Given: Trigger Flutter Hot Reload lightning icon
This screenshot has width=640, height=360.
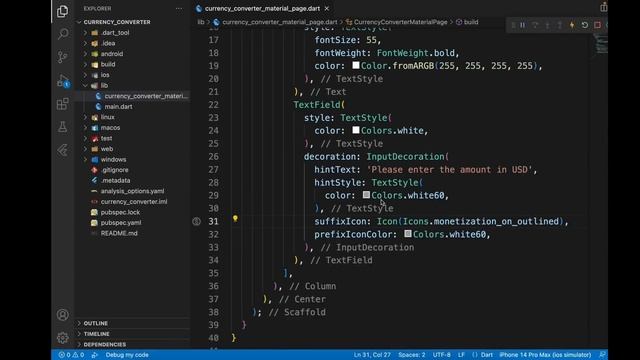Looking at the screenshot, I should pos(572,25).
